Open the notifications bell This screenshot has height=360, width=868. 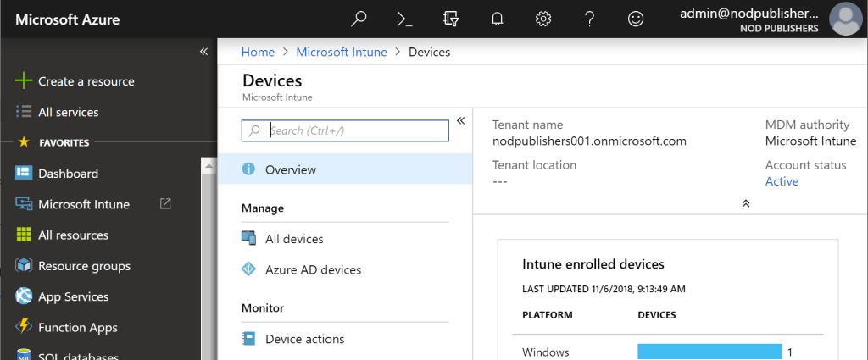(497, 19)
